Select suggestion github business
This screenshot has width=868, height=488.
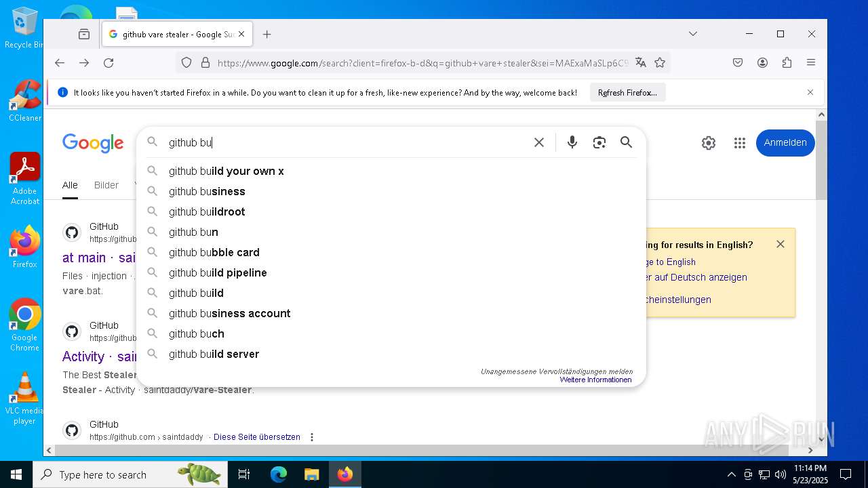[x=391, y=191]
